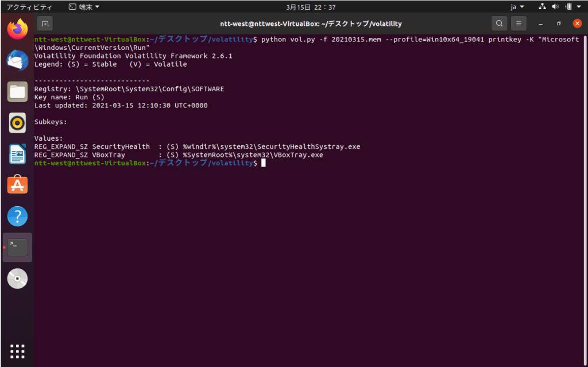Launch Rhythmbox music player

pyautogui.click(x=17, y=122)
